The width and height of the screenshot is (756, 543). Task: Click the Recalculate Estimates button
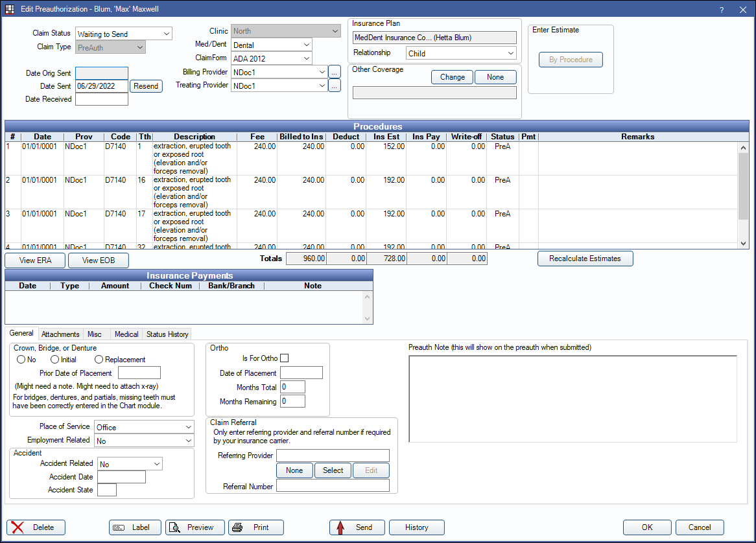click(x=585, y=259)
